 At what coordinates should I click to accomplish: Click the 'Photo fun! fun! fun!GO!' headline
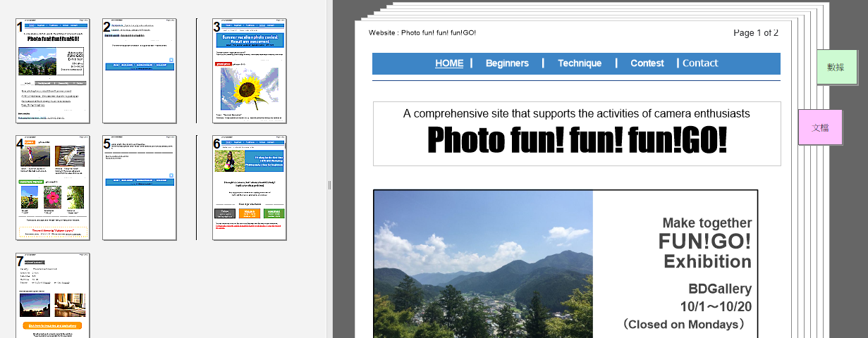click(x=577, y=141)
